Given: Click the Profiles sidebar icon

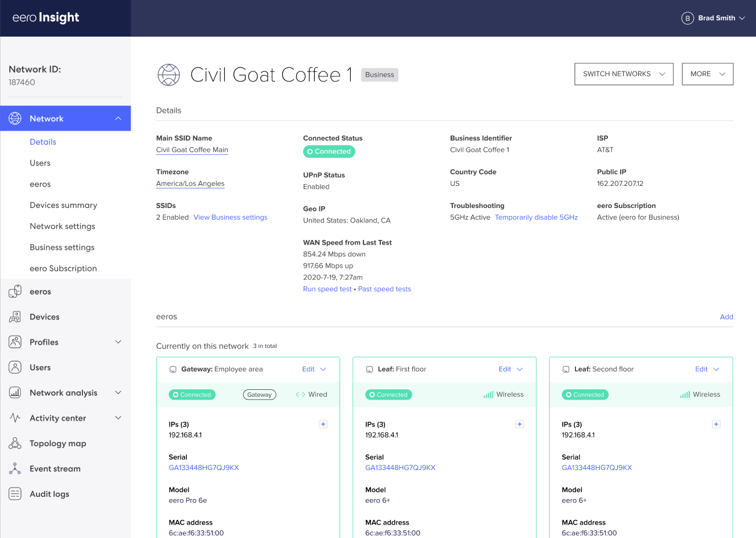Looking at the screenshot, I should pos(15,342).
